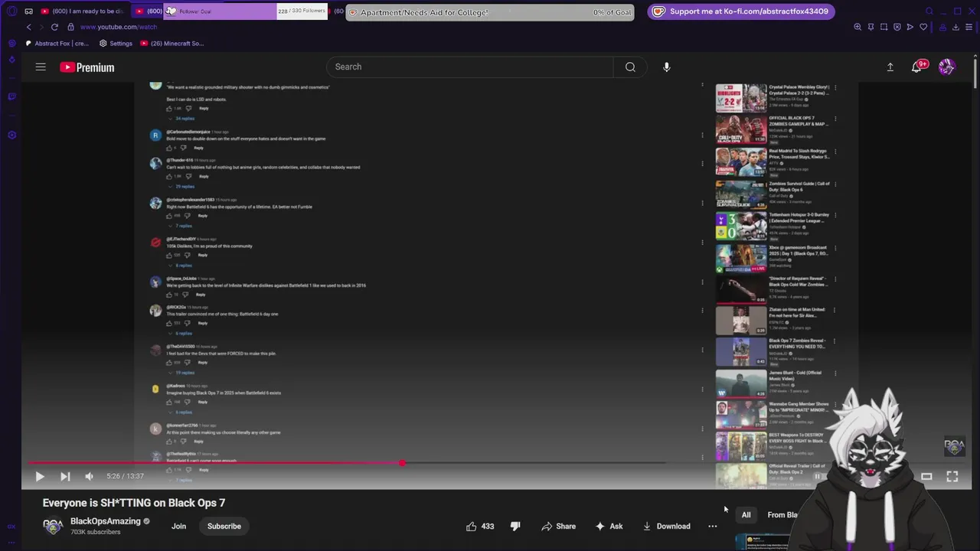Switch to the '(600) I am ready to be' tab
The width and height of the screenshot is (980, 551).
[x=82, y=11]
